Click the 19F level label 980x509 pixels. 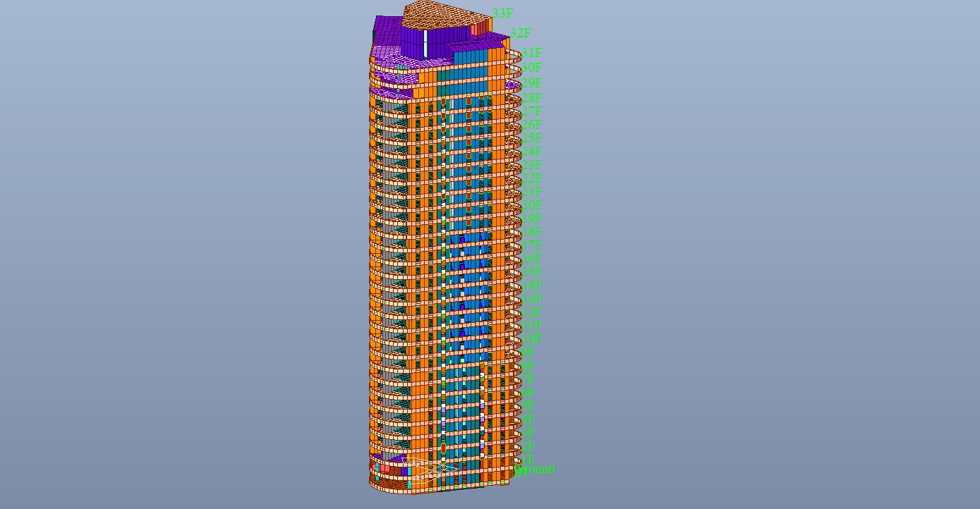pos(532,219)
